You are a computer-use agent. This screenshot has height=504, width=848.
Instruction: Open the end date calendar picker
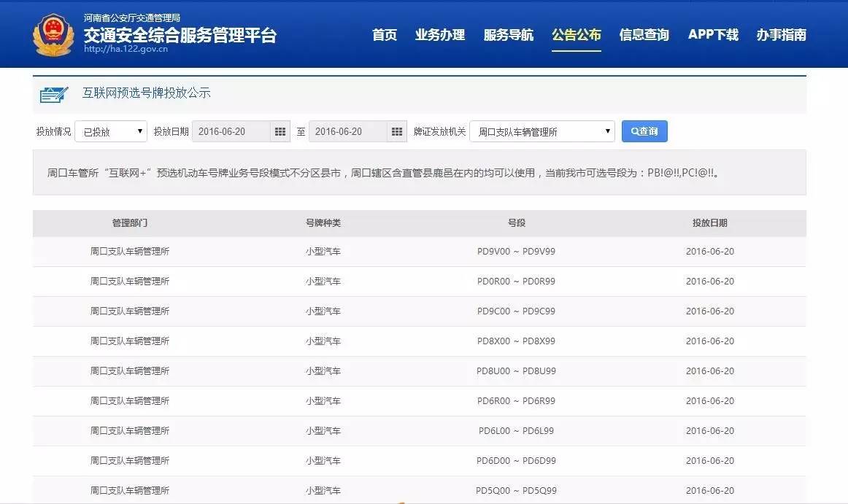point(397,131)
